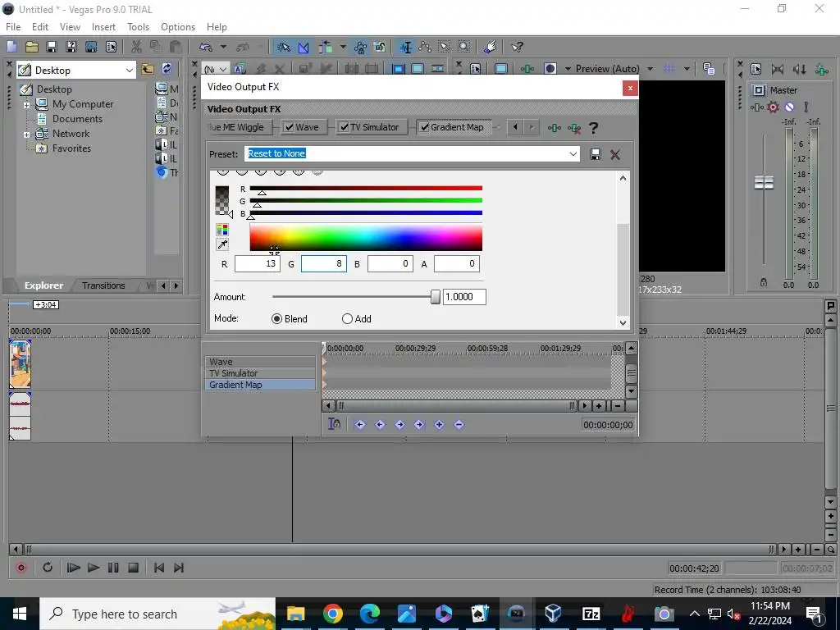Click the R value input field
840x630 pixels.
(257, 263)
